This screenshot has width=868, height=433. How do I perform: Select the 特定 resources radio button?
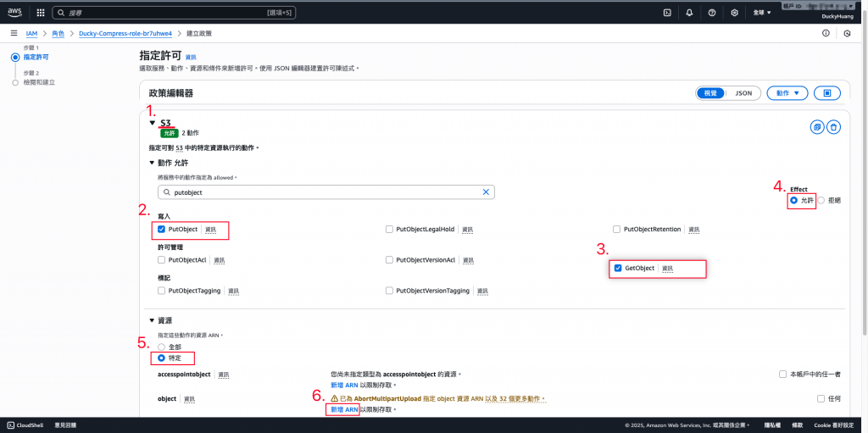[162, 358]
